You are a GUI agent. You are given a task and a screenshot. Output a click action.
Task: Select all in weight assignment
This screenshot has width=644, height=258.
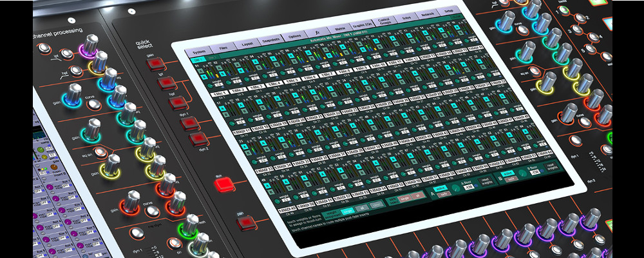click(362, 208)
